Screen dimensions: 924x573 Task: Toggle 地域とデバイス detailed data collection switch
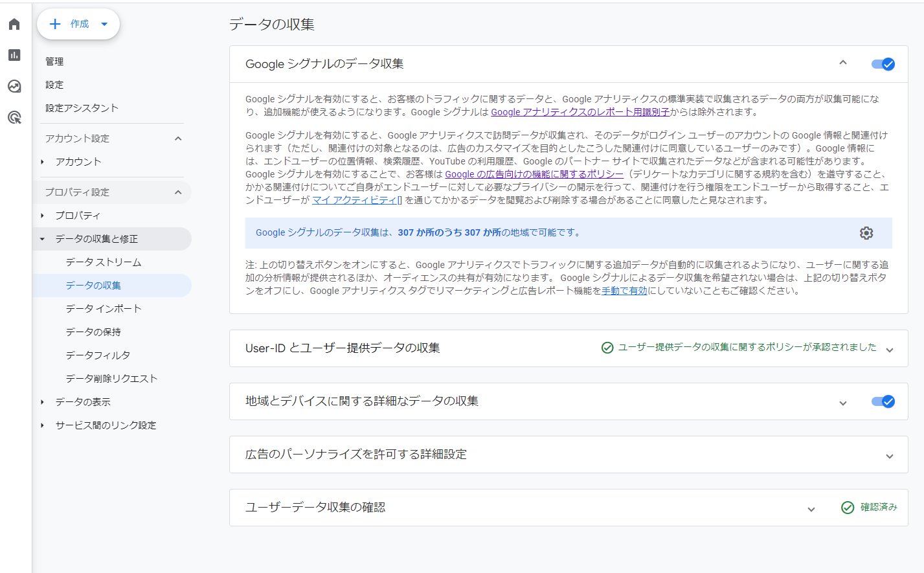(883, 401)
